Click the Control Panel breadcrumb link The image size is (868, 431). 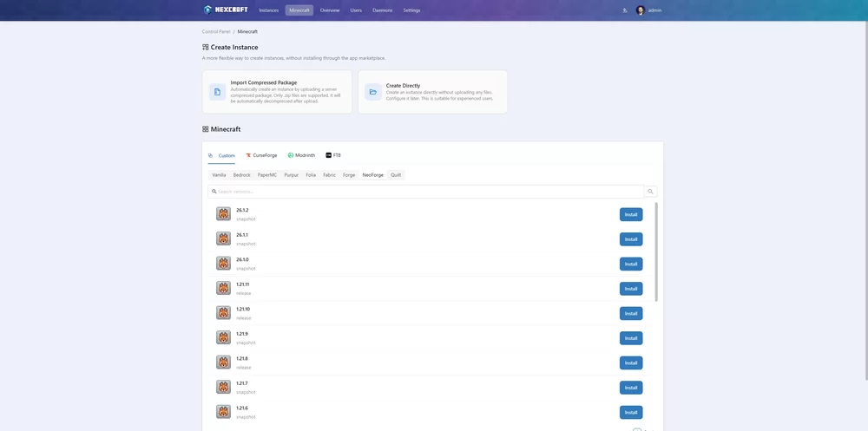click(x=216, y=31)
